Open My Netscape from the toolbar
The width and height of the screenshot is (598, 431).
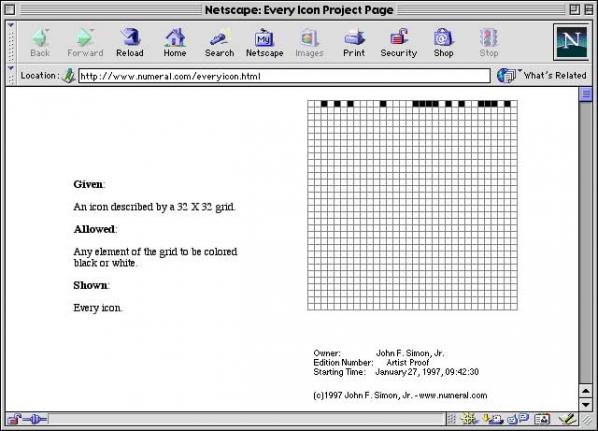click(264, 43)
